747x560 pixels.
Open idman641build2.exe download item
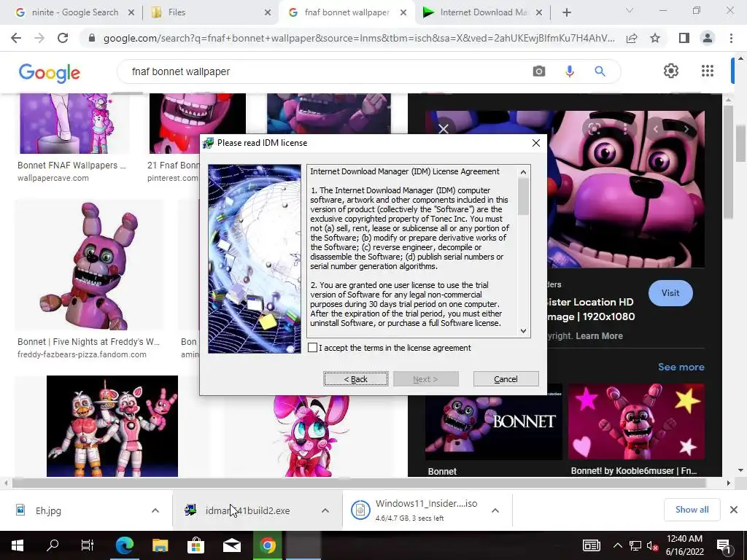tap(248, 510)
